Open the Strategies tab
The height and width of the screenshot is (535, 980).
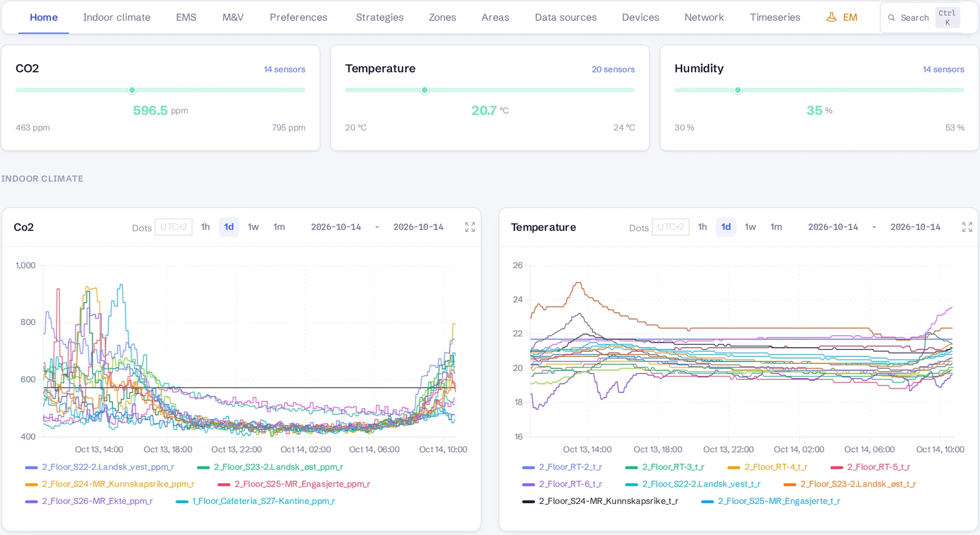coord(379,17)
